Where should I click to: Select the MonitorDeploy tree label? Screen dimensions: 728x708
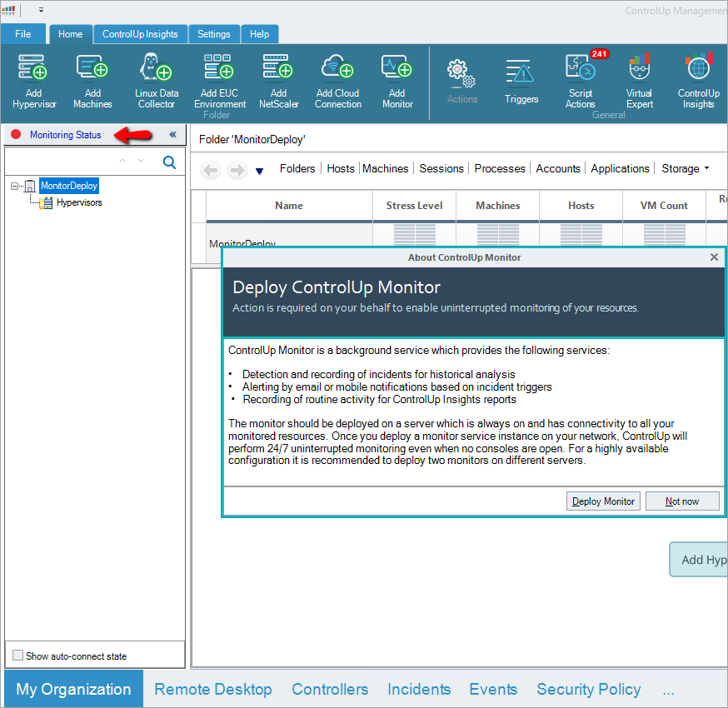[x=69, y=186]
